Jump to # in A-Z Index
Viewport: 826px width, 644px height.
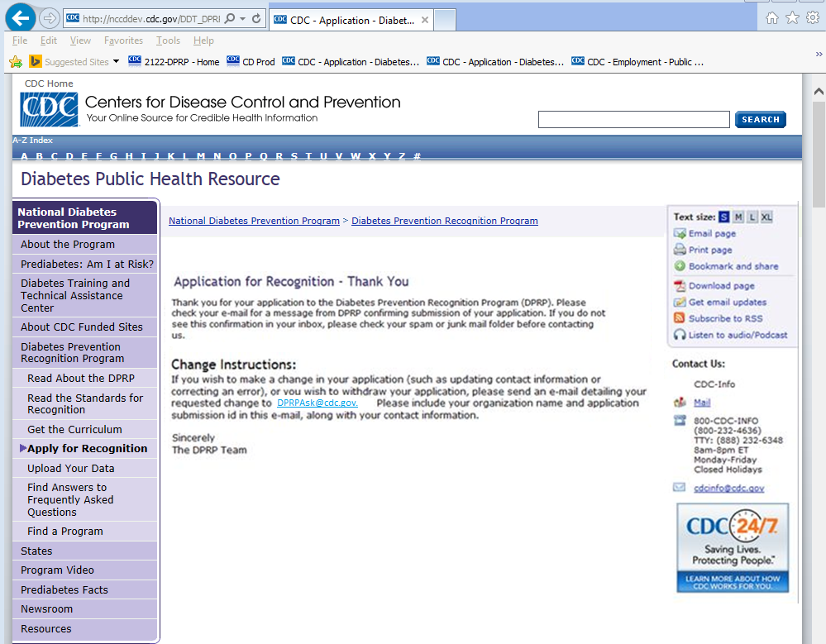pos(418,156)
